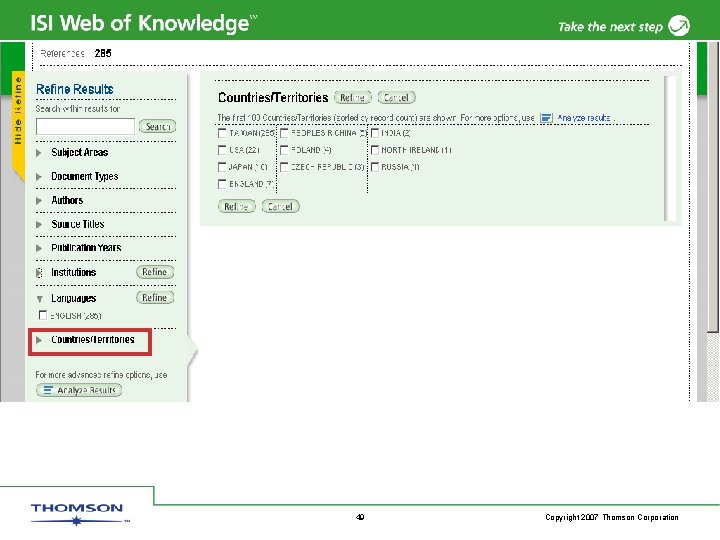
Task: Check the USA country checkbox
Action: coord(222,150)
